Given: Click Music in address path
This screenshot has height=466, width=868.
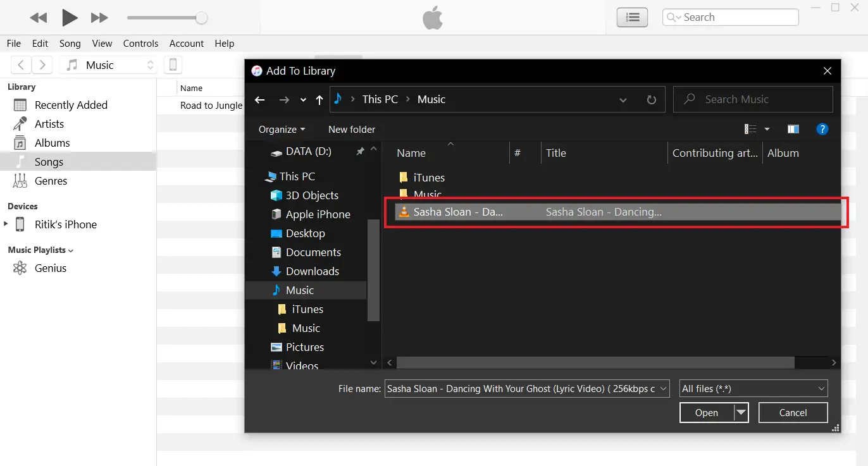Looking at the screenshot, I should [431, 99].
